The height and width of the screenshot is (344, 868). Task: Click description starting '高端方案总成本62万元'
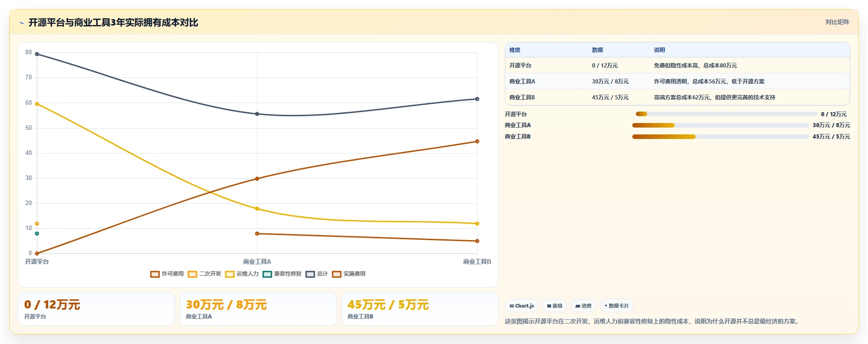pyautogui.click(x=715, y=98)
